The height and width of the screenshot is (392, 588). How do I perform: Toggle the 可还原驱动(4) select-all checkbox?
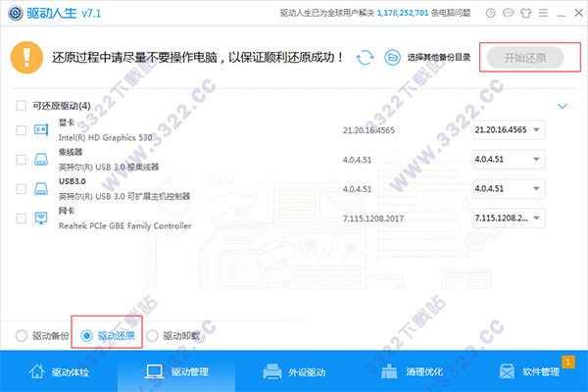[x=21, y=106]
